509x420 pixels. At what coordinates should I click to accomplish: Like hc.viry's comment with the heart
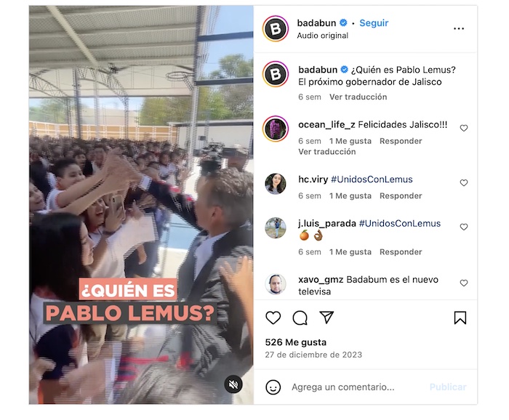[464, 182]
